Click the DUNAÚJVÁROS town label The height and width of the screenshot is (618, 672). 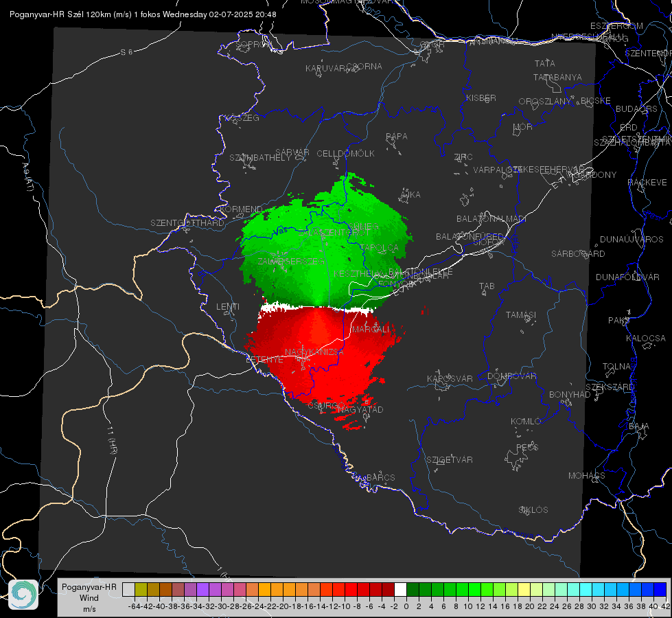(632, 240)
